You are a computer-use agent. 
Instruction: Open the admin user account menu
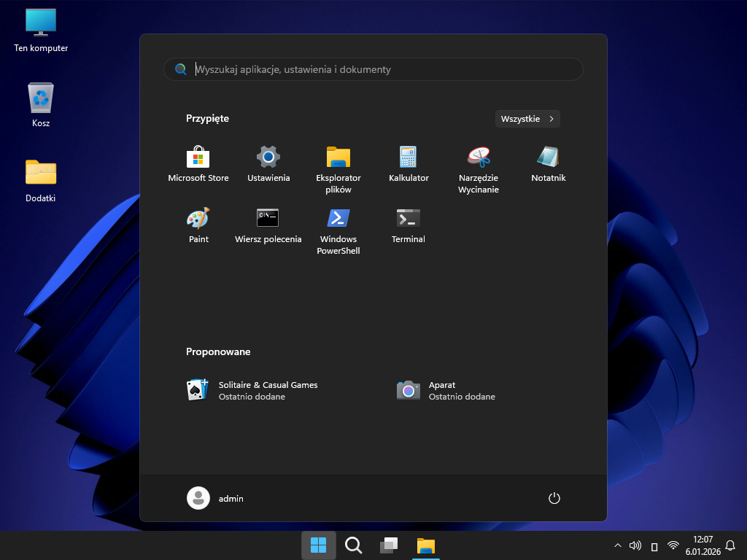click(x=216, y=498)
